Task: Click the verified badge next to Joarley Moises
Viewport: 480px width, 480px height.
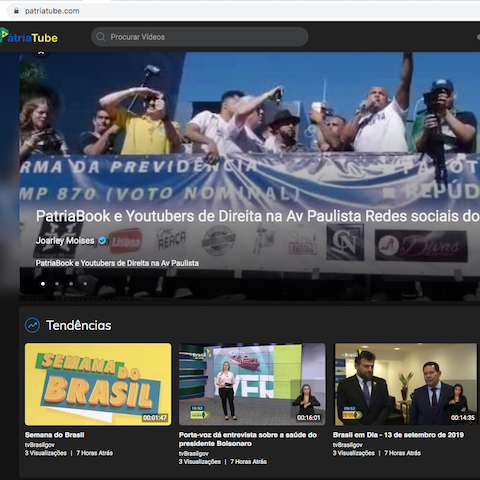Action: [x=102, y=240]
